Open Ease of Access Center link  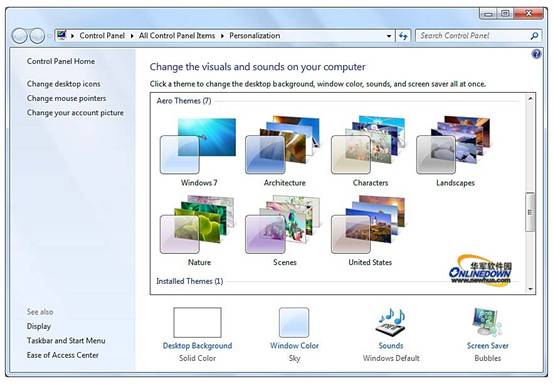63,355
